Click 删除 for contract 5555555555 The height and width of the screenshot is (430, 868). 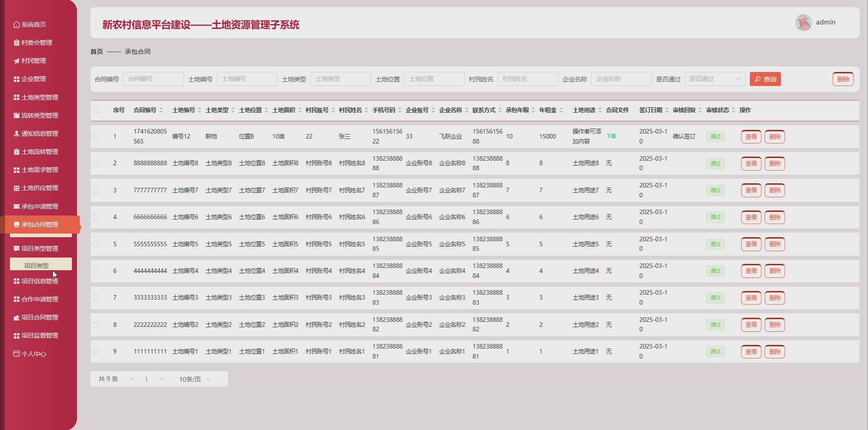click(x=774, y=244)
